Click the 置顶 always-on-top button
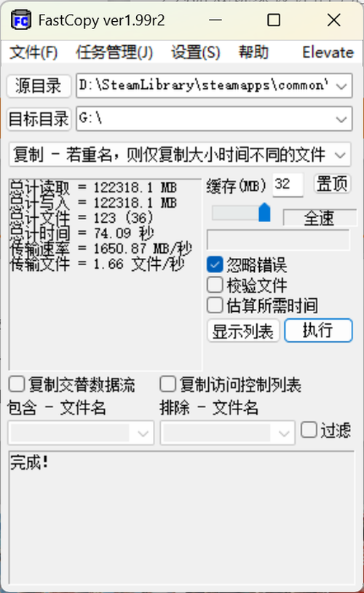 (x=332, y=184)
